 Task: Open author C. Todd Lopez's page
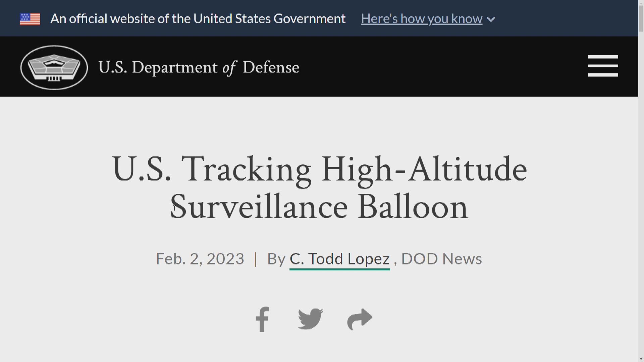click(x=339, y=259)
